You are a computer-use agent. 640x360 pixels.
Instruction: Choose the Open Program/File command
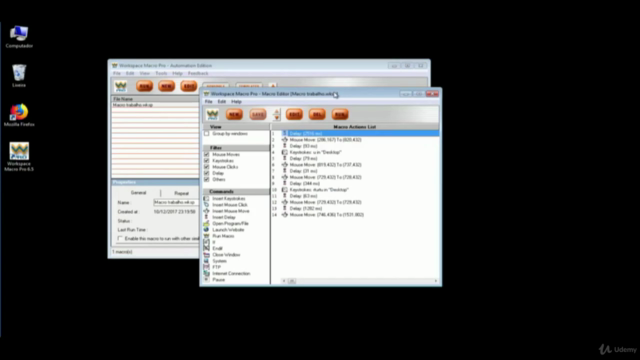click(230, 224)
